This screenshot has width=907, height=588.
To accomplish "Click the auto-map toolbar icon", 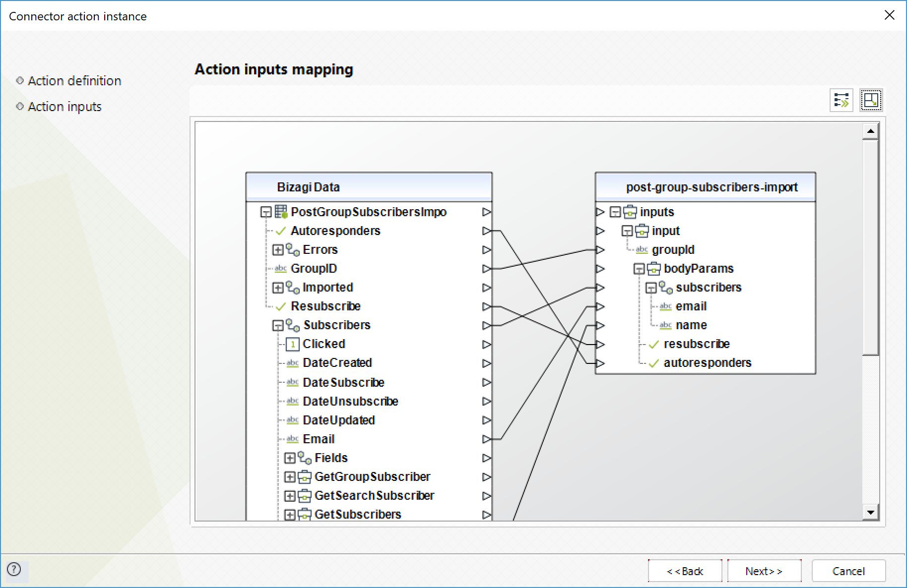I will pos(842,100).
